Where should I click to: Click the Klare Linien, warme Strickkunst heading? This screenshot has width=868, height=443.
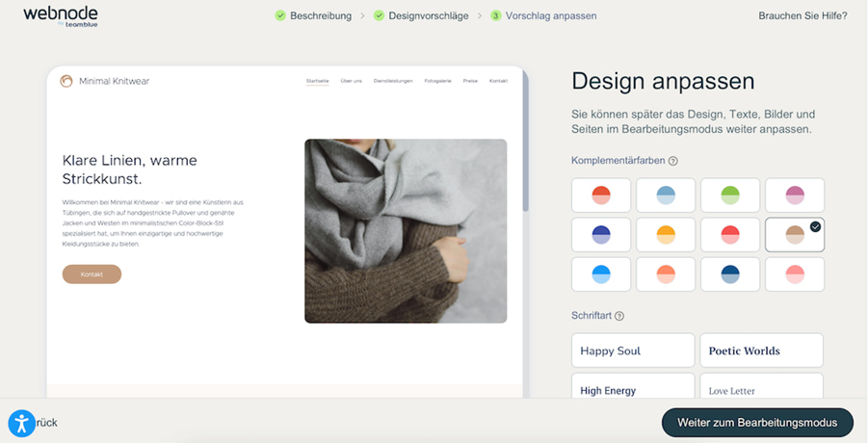(129, 169)
